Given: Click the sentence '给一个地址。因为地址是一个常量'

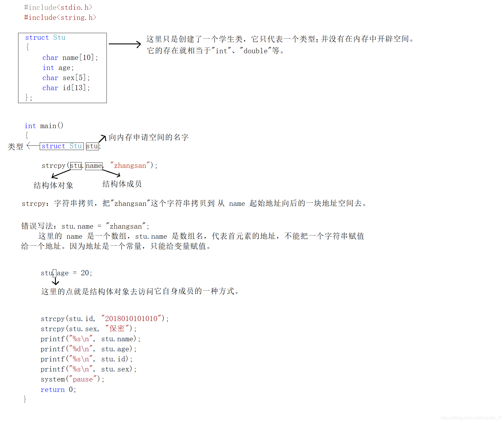Looking at the screenshot, I should [x=116, y=246].
